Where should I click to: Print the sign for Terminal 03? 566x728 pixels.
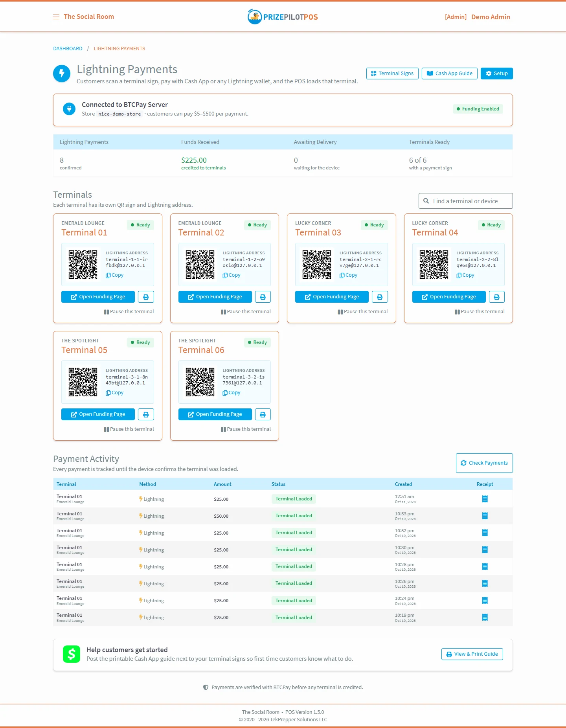[380, 297]
